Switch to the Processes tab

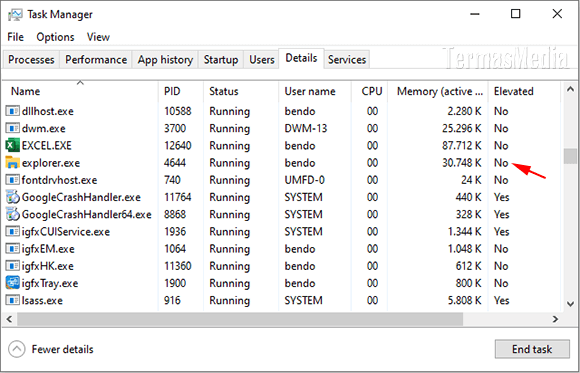coord(31,60)
